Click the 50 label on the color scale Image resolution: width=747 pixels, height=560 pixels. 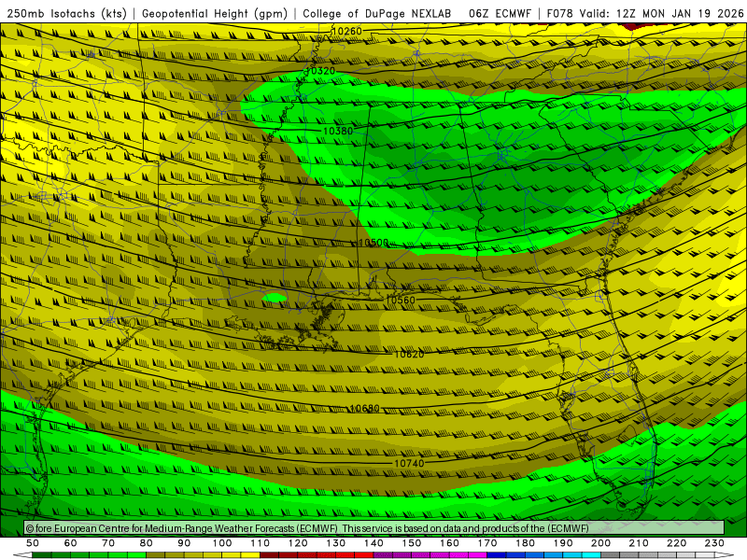pos(33,543)
